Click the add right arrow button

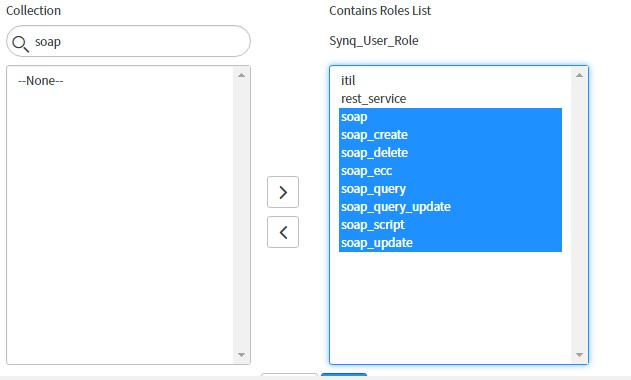tap(283, 192)
